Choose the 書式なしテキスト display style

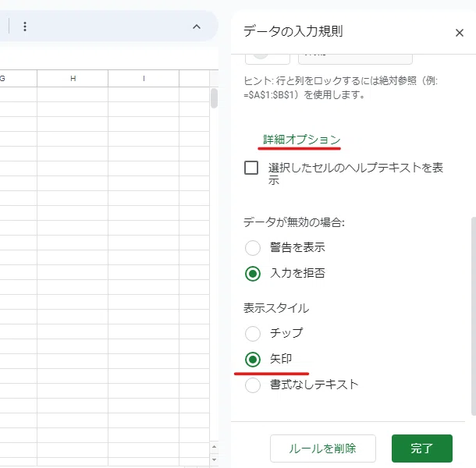[x=253, y=385]
